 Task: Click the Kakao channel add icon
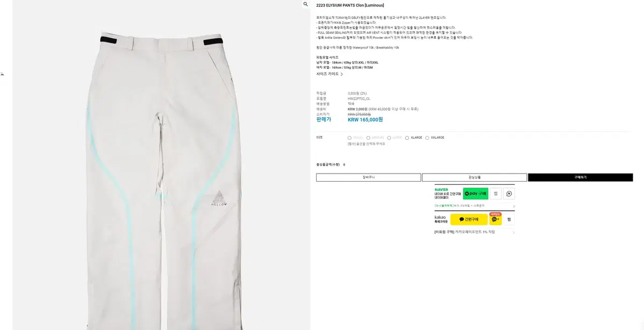495,219
